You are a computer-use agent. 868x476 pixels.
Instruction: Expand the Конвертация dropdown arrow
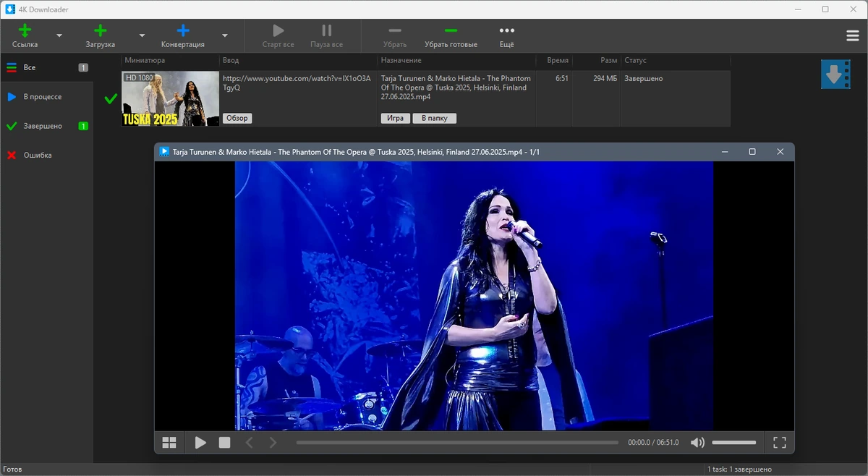click(x=225, y=35)
